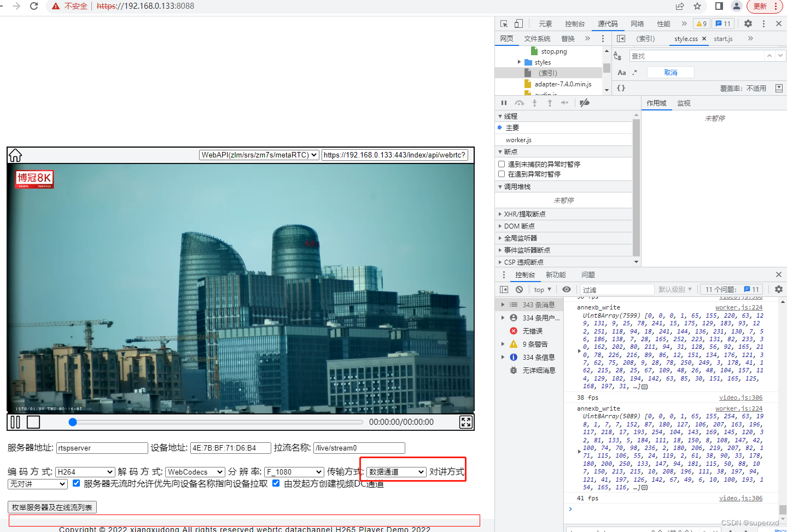Open the worker.js:224 source link

739,307
